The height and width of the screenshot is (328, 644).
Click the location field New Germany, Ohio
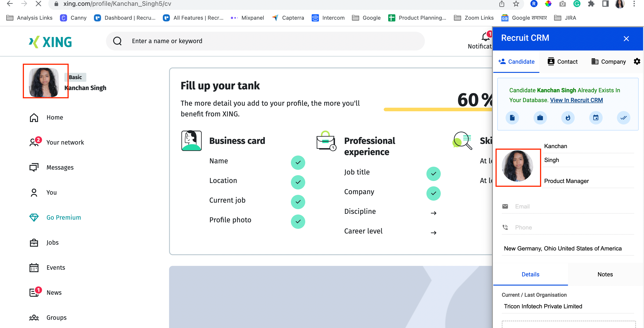tap(568, 248)
